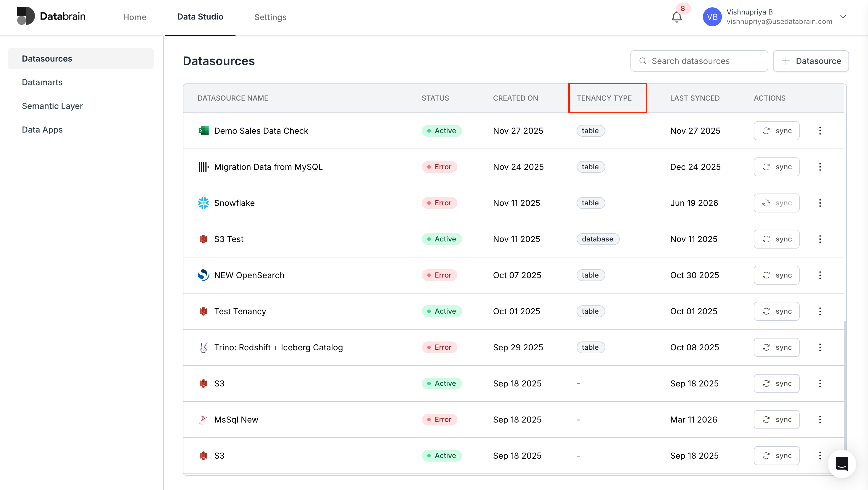
Task: Focus the Search datasources field
Action: 699,61
